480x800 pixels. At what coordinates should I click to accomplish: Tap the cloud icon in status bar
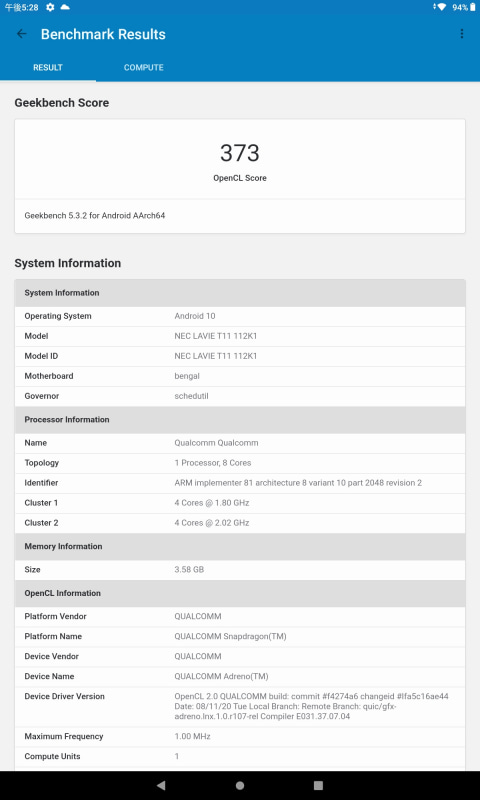(x=65, y=7)
